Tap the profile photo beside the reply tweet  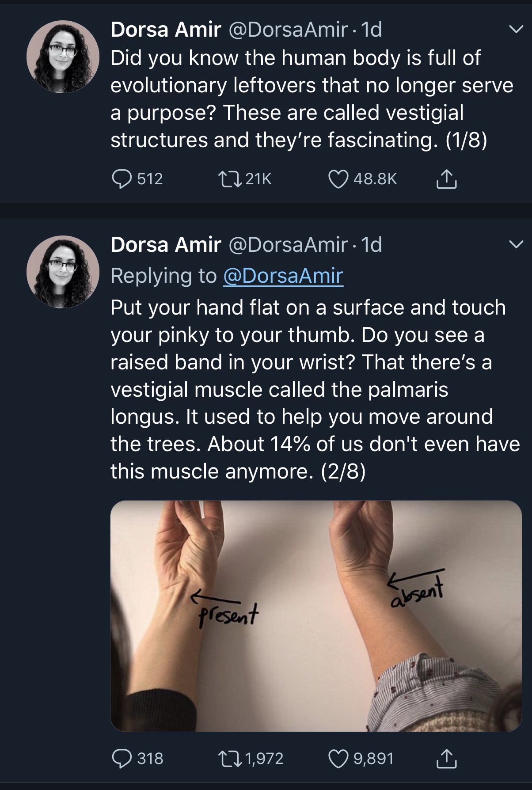[x=63, y=272]
